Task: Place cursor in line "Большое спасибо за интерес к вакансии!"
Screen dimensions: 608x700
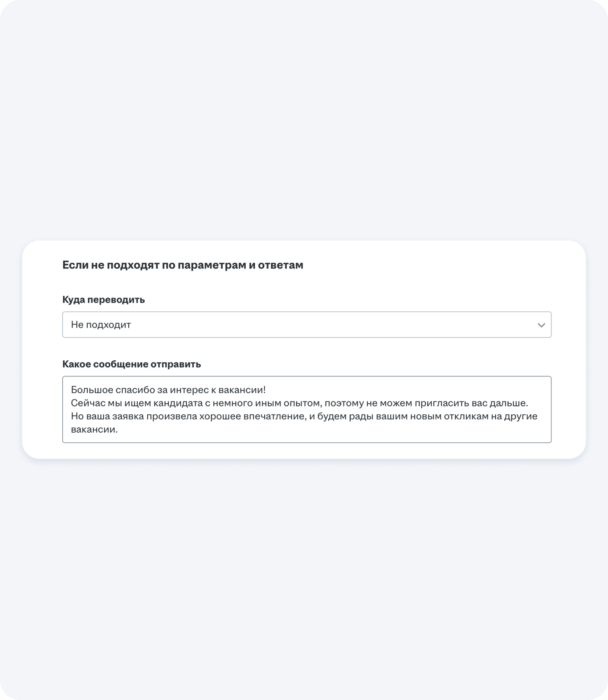Action: pyautogui.click(x=168, y=389)
